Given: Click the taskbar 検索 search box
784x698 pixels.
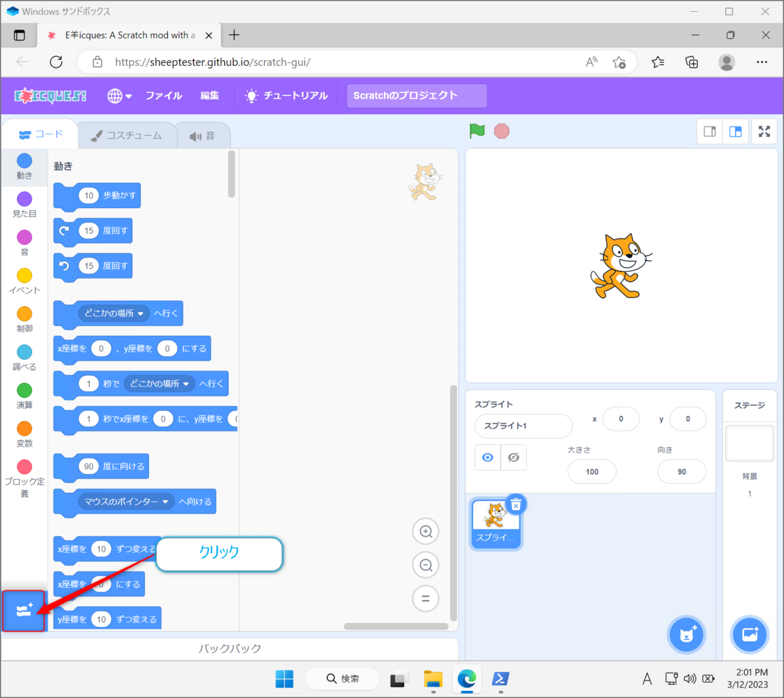Looking at the screenshot, I should [343, 679].
